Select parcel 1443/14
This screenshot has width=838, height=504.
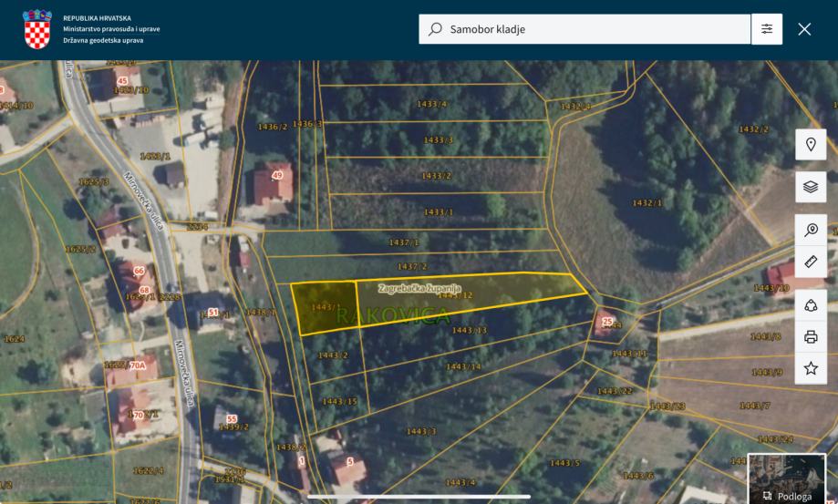[463, 366]
